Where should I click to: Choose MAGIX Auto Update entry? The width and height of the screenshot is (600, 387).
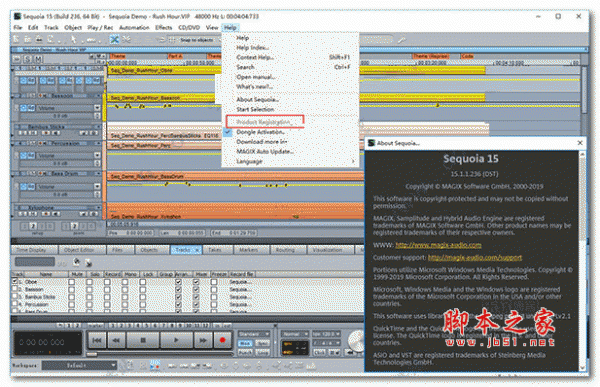coord(265,151)
